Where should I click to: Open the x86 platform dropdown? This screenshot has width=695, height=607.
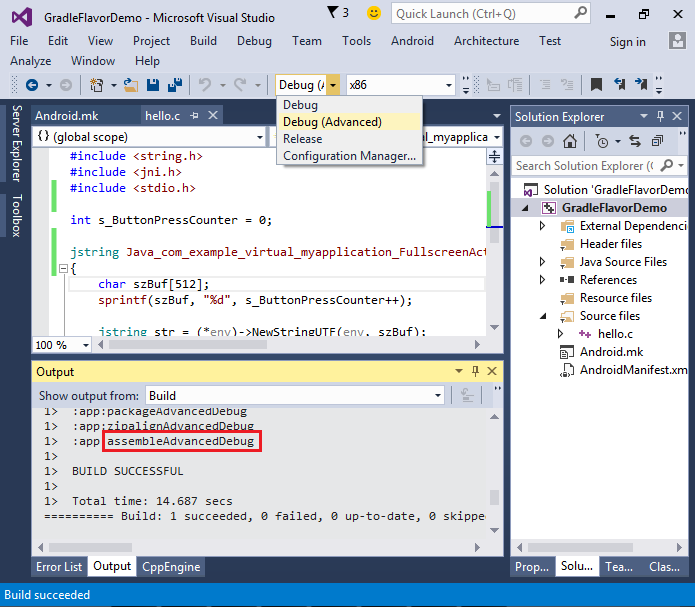pos(449,85)
